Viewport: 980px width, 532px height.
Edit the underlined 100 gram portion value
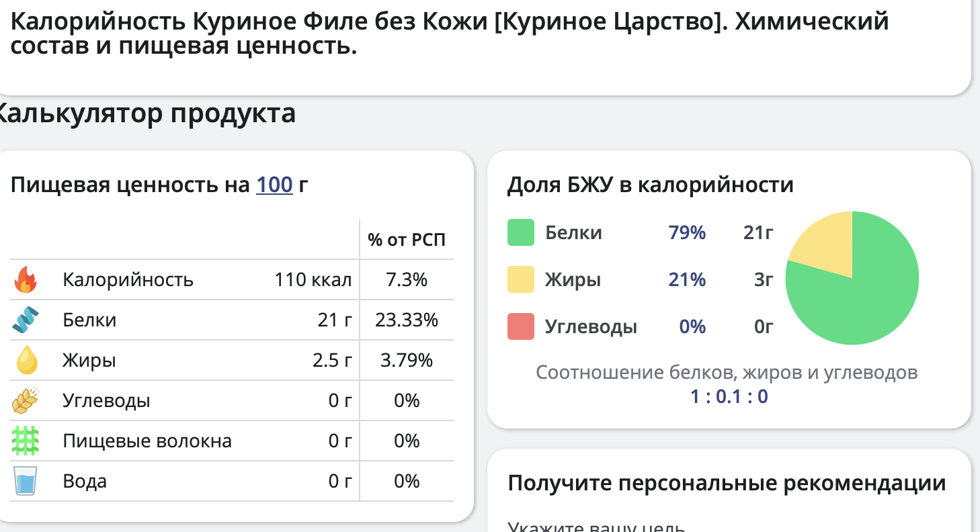[x=274, y=184]
